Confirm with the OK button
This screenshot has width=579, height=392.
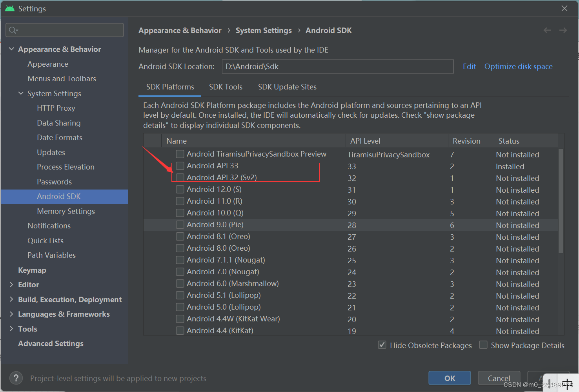tap(450, 378)
